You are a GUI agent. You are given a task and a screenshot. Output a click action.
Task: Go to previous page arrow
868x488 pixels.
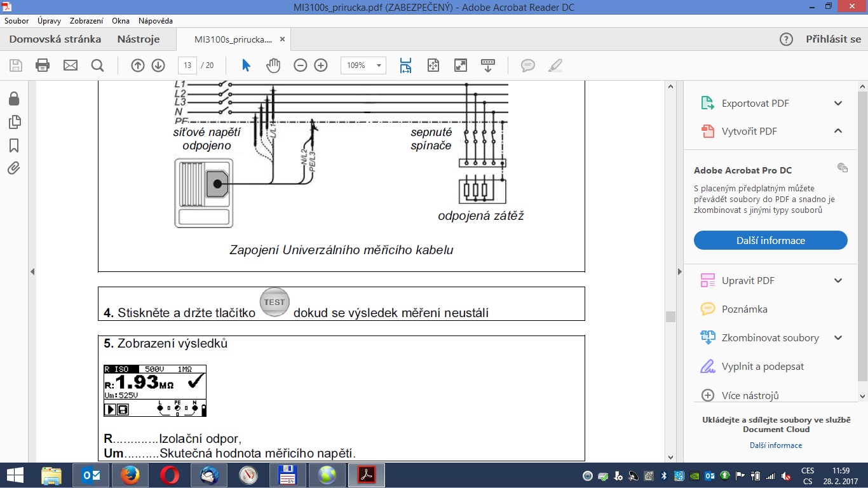point(138,65)
